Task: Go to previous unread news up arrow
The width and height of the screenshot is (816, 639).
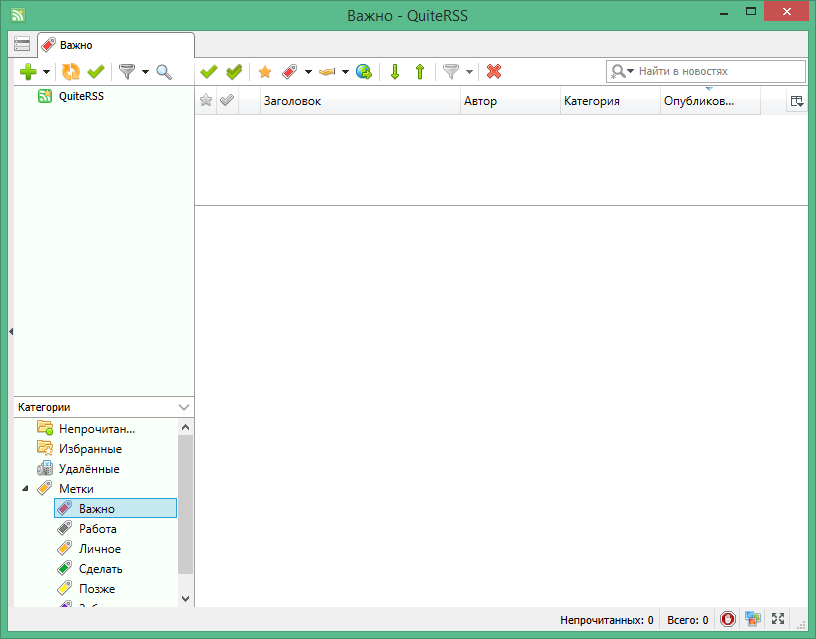Action: [x=420, y=72]
